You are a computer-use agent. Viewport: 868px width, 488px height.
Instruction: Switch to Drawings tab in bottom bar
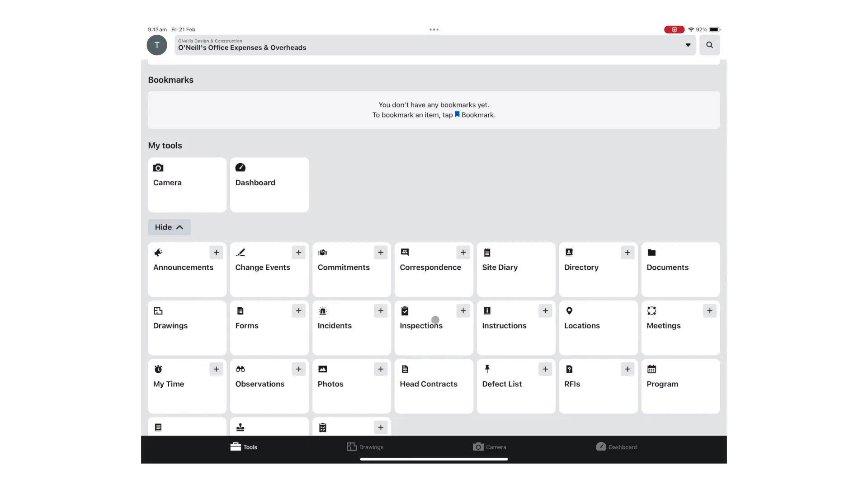pos(365,447)
